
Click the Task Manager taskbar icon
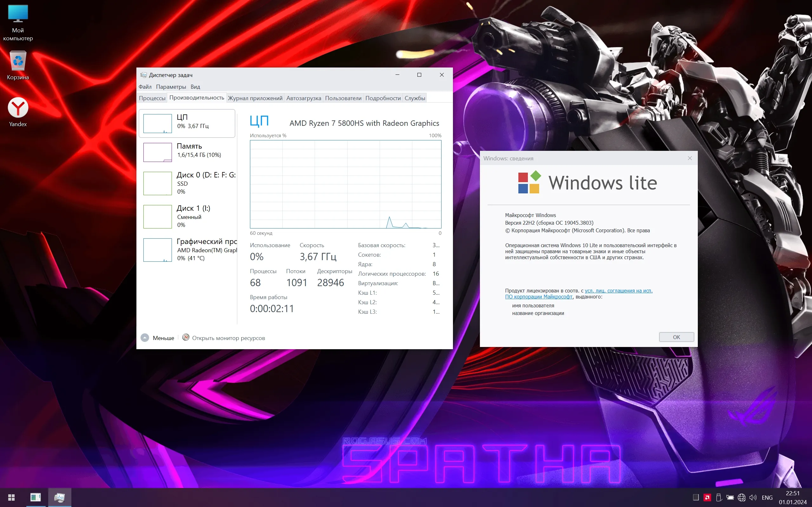(x=59, y=497)
